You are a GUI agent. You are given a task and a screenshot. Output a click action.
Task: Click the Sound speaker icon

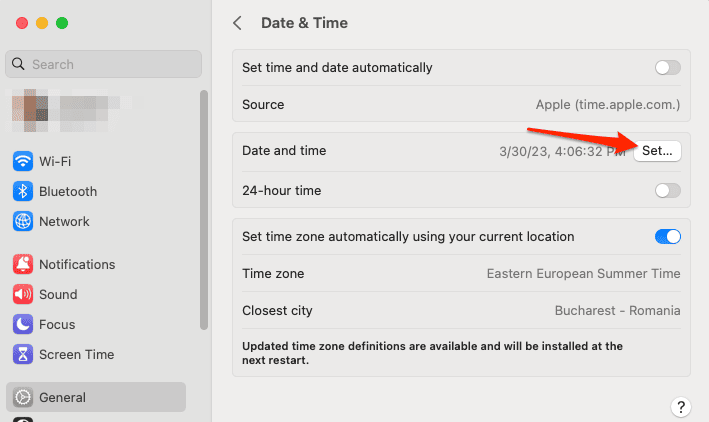click(x=23, y=294)
